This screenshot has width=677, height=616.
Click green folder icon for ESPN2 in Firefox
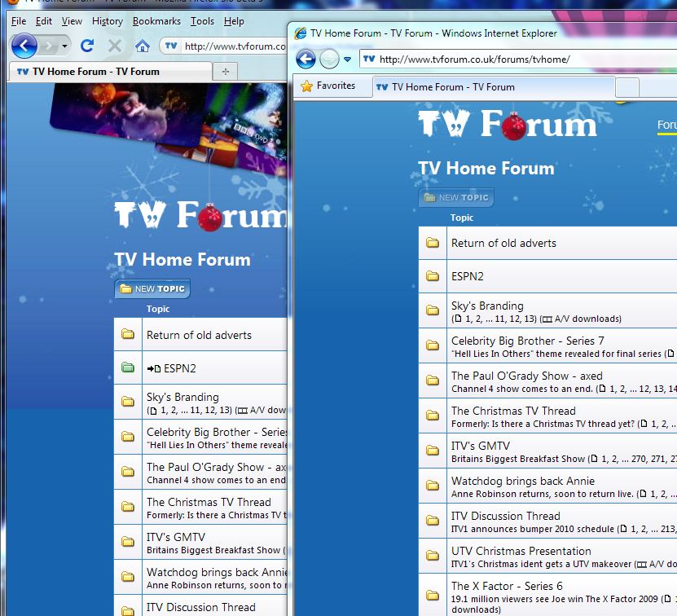point(128,367)
